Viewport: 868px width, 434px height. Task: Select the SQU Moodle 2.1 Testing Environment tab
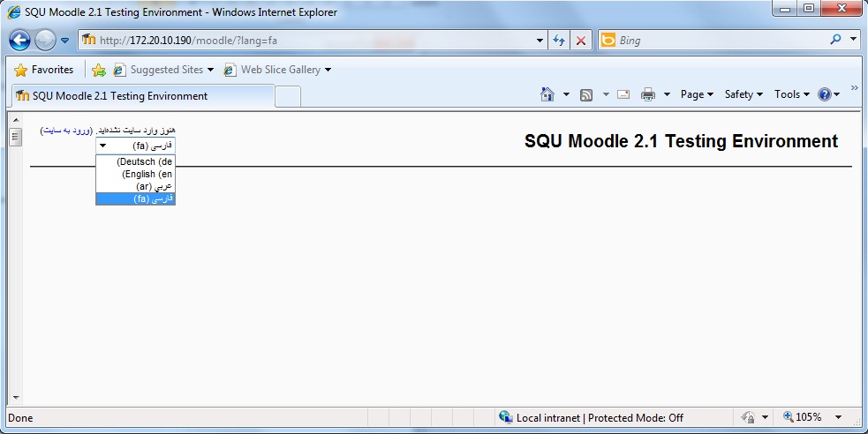click(143, 96)
